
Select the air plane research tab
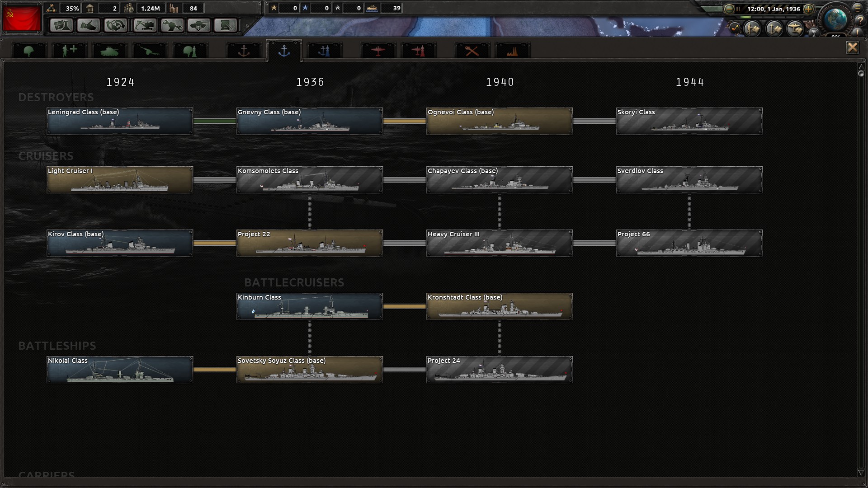tap(378, 51)
